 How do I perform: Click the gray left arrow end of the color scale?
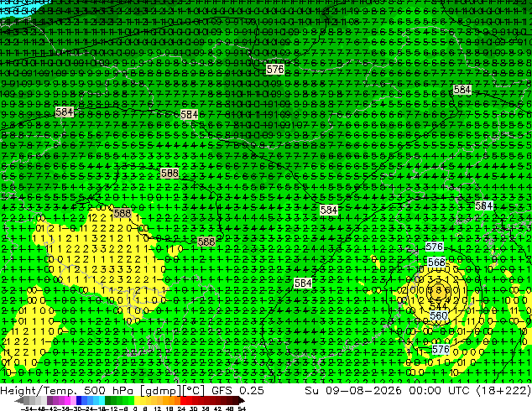[x=18, y=400]
